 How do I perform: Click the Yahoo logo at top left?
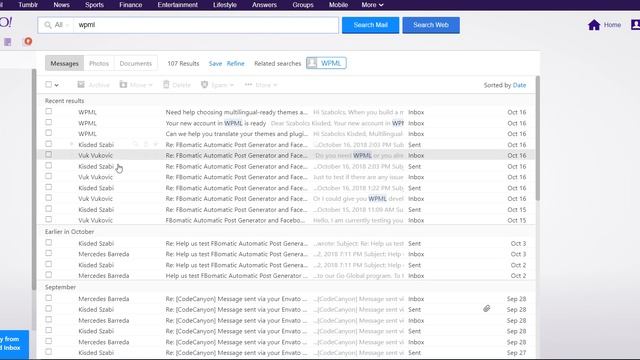[x=6, y=22]
